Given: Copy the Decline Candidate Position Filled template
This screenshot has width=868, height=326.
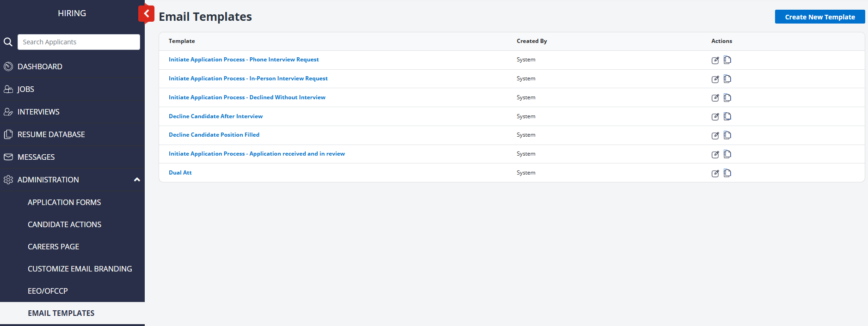Looking at the screenshot, I should (727, 135).
